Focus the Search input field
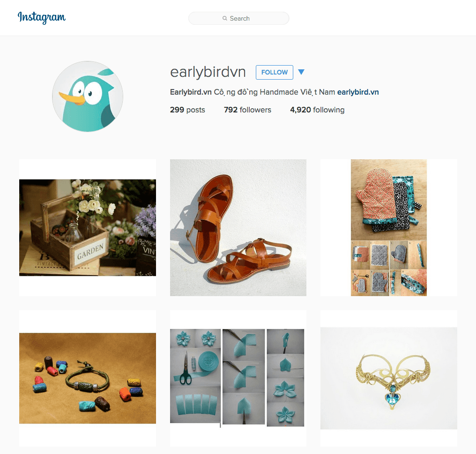Viewport: 476px width, 454px height. (238, 18)
